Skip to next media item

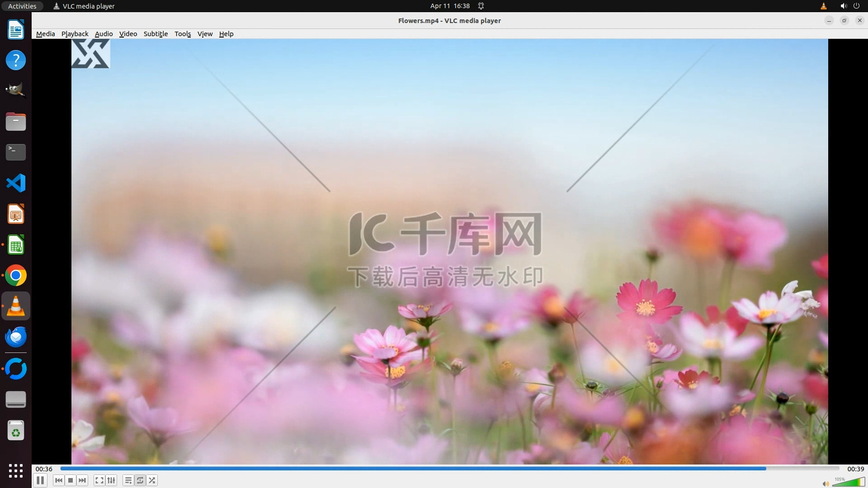(x=82, y=480)
